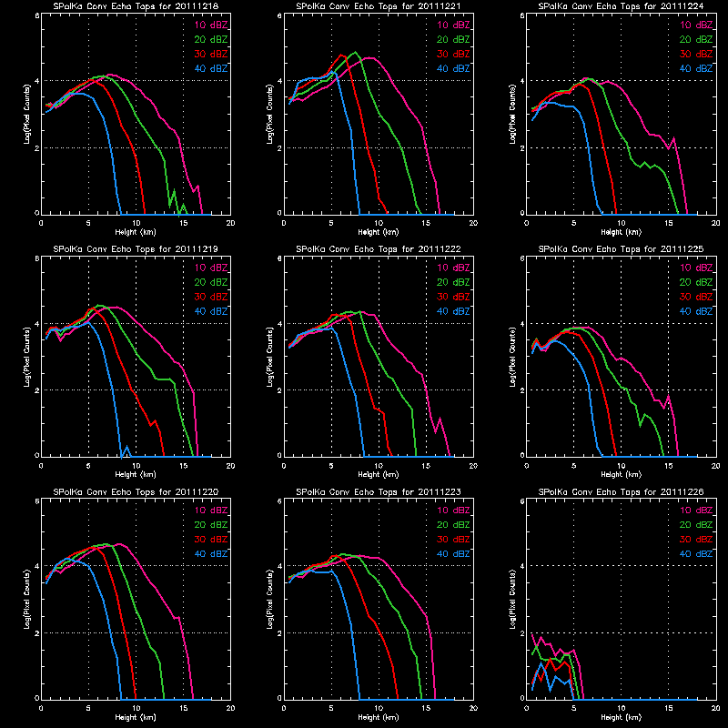Select "10 dBZ" in the 20111222 plot legend
Screen dimensions: 728x728
[453, 268]
